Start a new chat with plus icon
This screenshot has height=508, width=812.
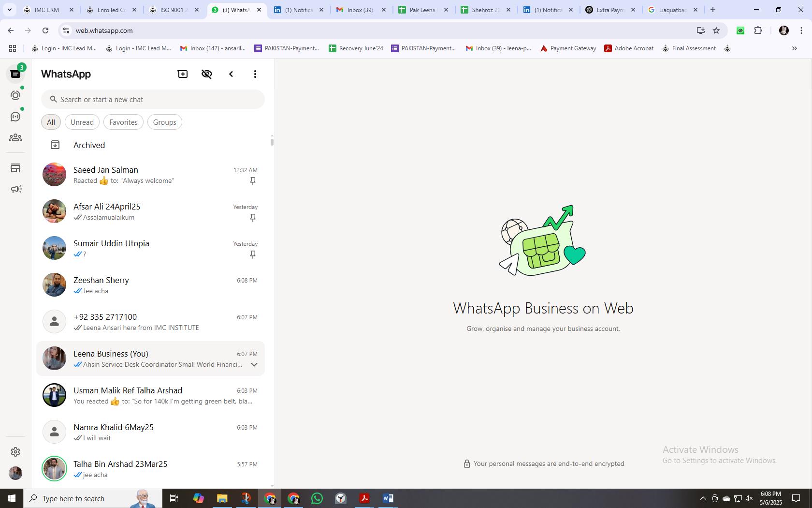[183, 74]
